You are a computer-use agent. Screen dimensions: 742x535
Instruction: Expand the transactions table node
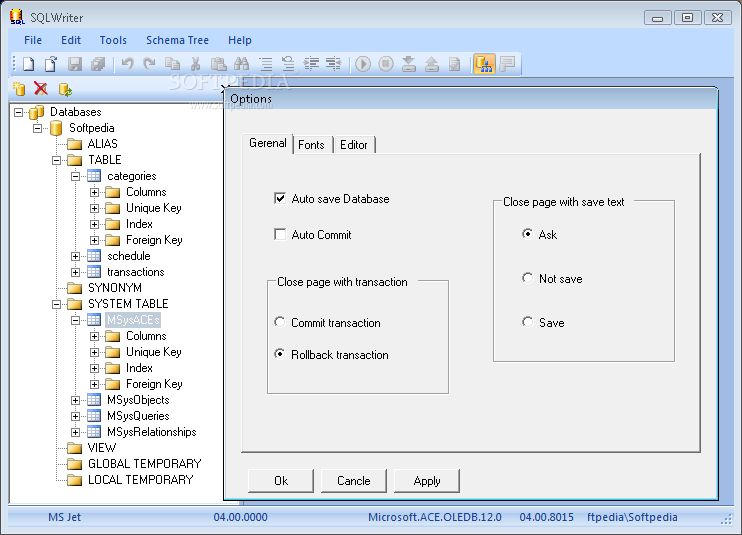tap(75, 272)
